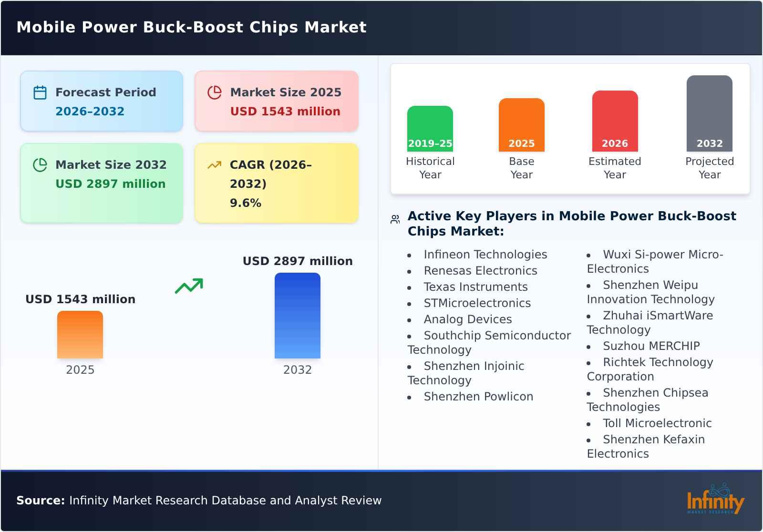Viewport: 763px width, 532px height.
Task: Select the 2026 Estimated Year bar
Action: tap(615, 122)
